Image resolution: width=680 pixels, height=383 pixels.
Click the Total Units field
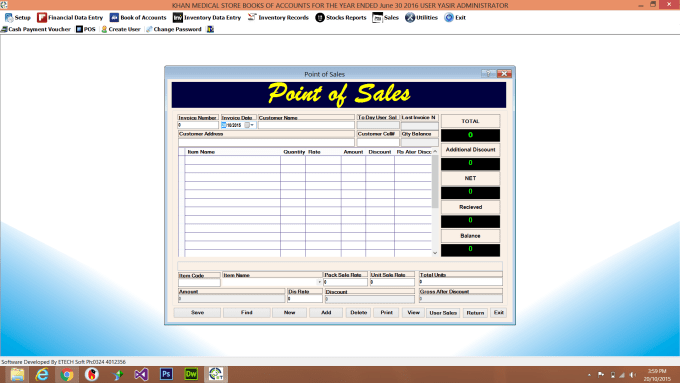461,282
